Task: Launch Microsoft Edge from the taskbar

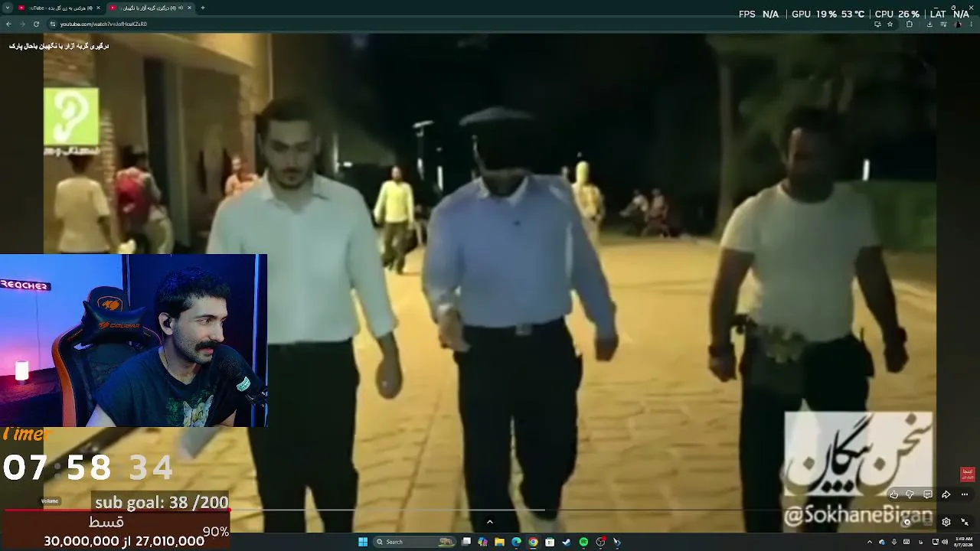Action: pyautogui.click(x=516, y=542)
